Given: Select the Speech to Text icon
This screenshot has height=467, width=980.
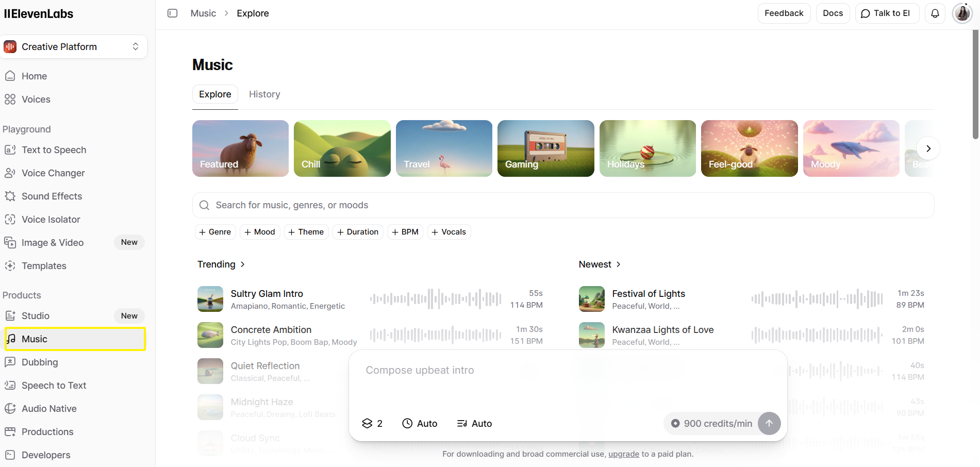Looking at the screenshot, I should (x=11, y=385).
